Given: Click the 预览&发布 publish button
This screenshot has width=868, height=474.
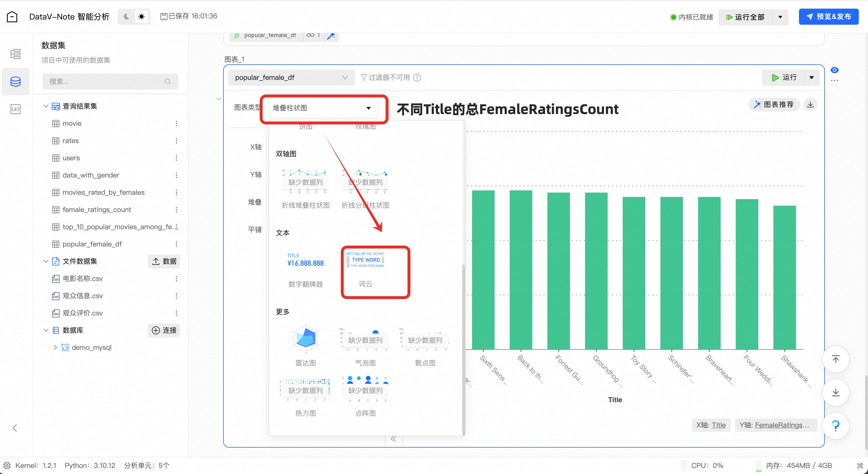Looking at the screenshot, I should (x=829, y=16).
